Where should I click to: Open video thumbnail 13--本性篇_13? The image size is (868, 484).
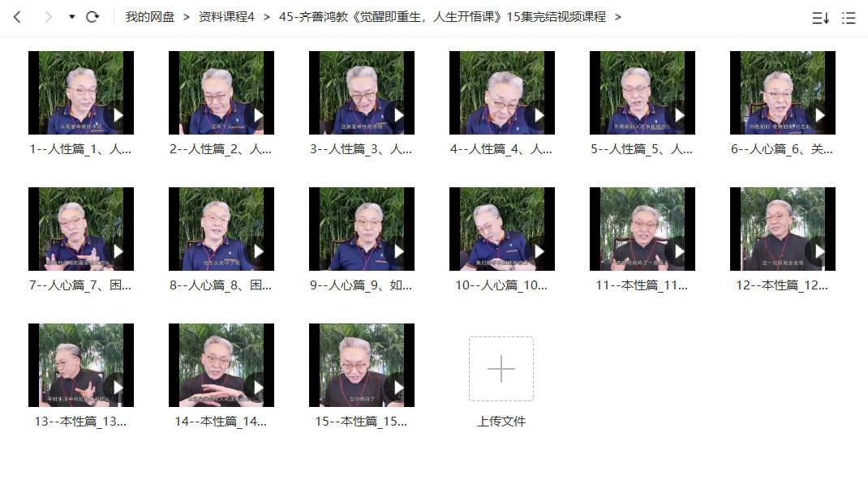81,365
